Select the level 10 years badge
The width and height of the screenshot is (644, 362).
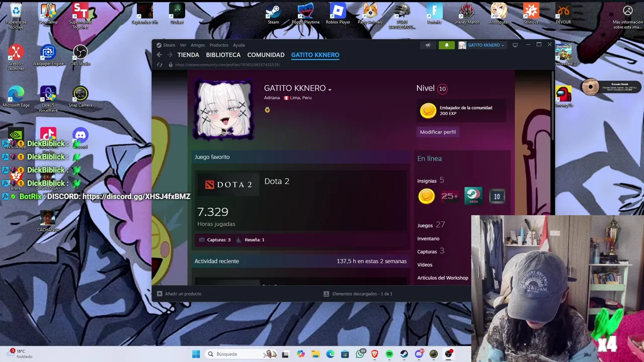497,196
